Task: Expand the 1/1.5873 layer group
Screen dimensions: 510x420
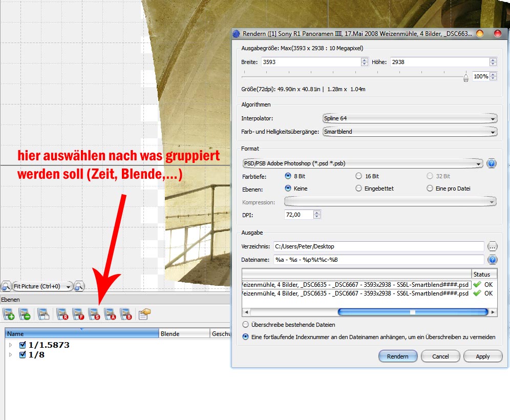Action: coord(10,345)
